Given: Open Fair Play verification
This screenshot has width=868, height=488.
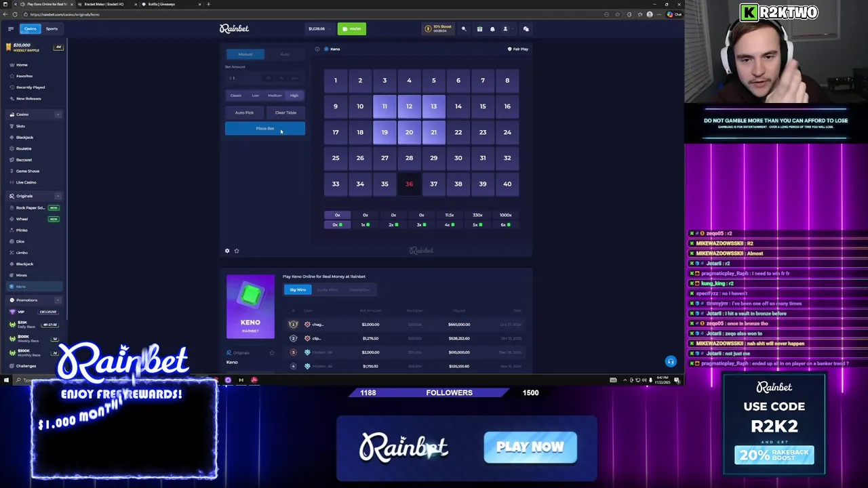Looking at the screenshot, I should pyautogui.click(x=518, y=49).
